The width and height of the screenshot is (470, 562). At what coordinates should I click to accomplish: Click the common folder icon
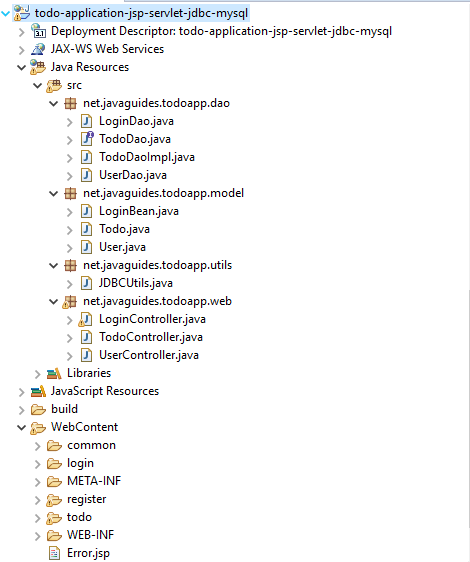tap(54, 446)
